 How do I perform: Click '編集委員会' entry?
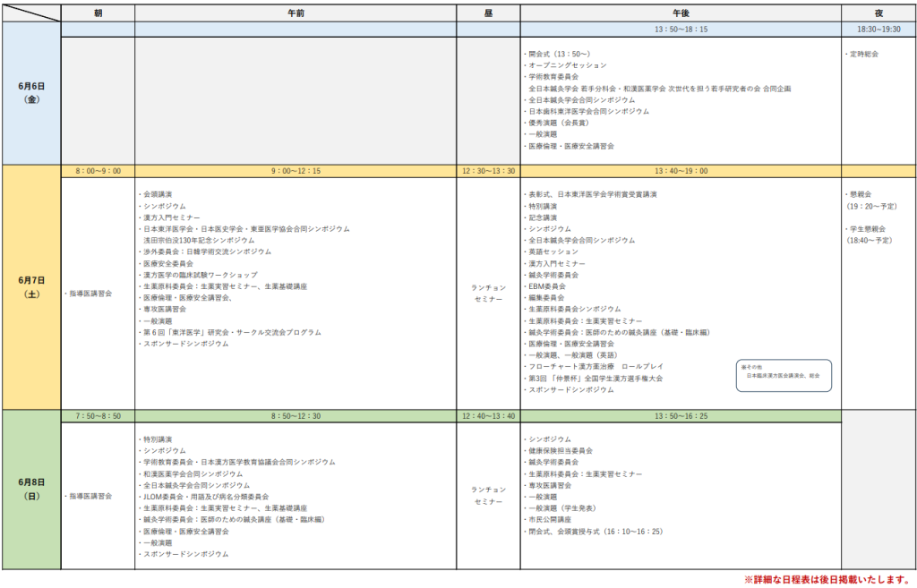(x=544, y=297)
